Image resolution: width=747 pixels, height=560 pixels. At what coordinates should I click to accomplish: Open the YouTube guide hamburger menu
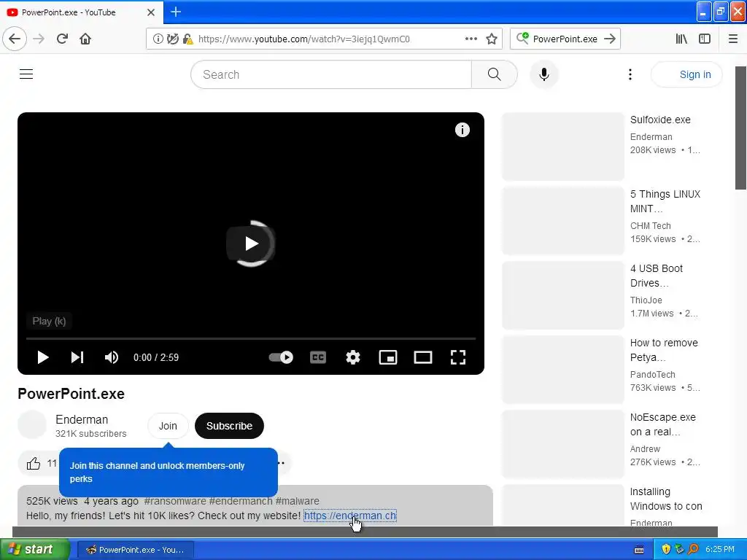point(26,74)
